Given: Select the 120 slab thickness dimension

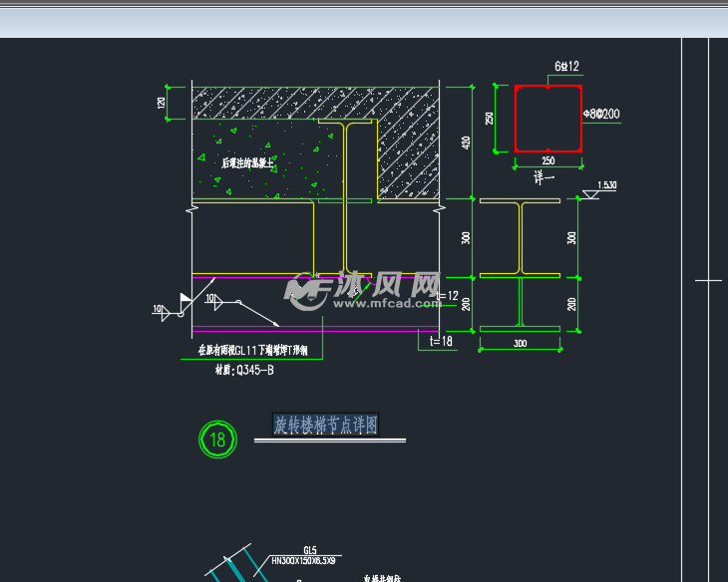Looking at the screenshot, I should (162, 103).
